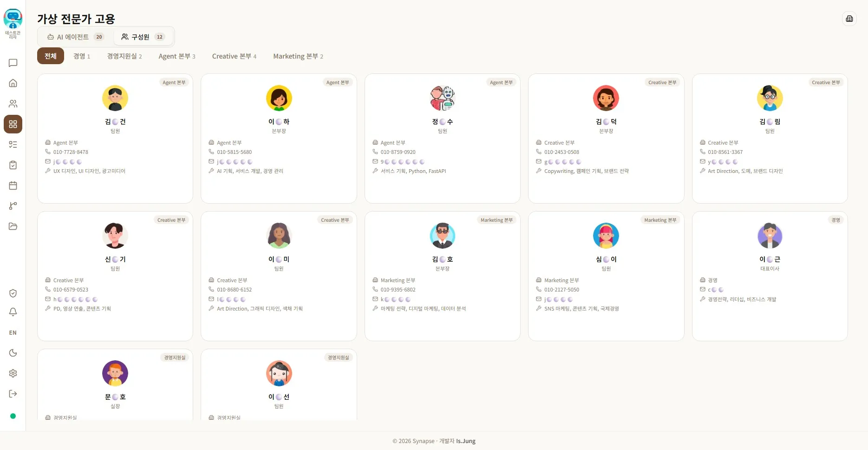The width and height of the screenshot is (868, 450).
Task: Click avatar of 정○수 with robot
Action: [x=443, y=98]
